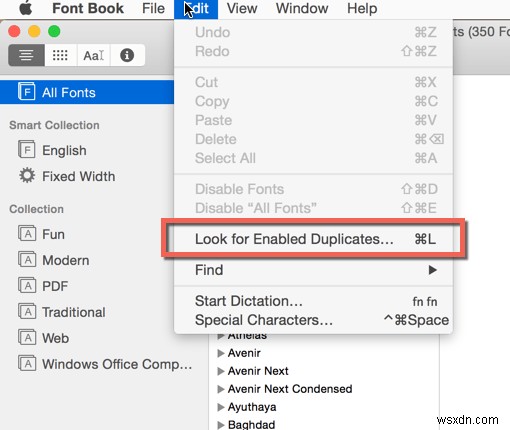This screenshot has width=510, height=430.
Task: Open the File menu
Action: click(x=153, y=8)
